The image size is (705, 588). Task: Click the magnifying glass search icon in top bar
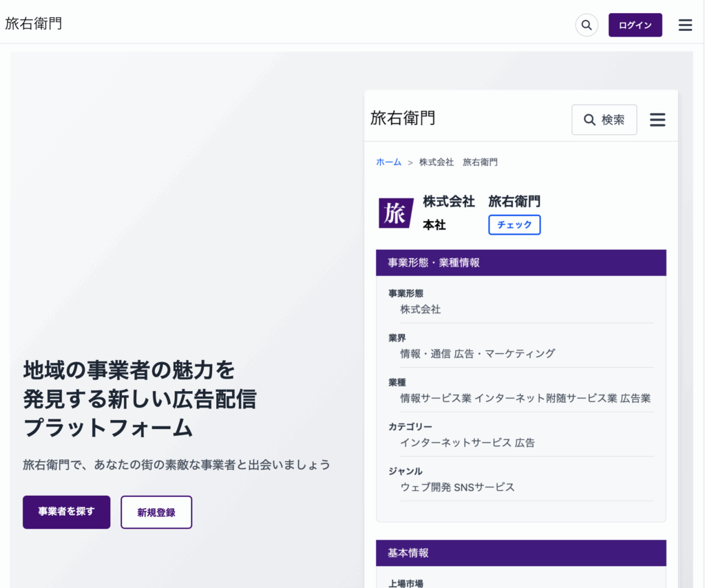(587, 25)
